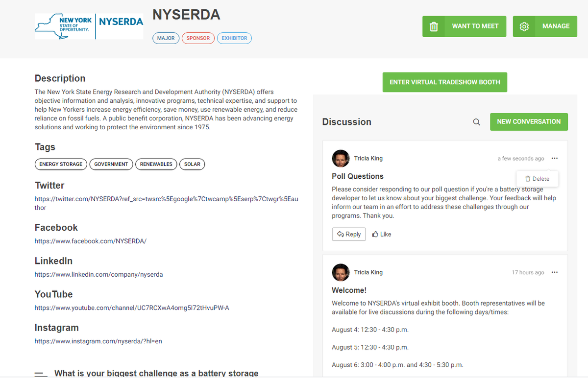This screenshot has height=380, width=588.
Task: Reply to the Poll Questions post
Action: [349, 234]
